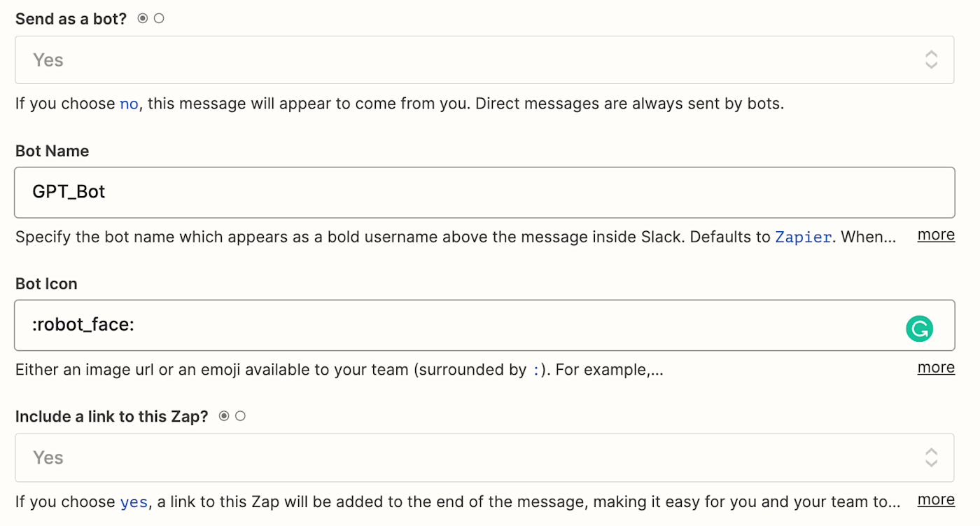Expand more text under Bot Icon description

936,367
